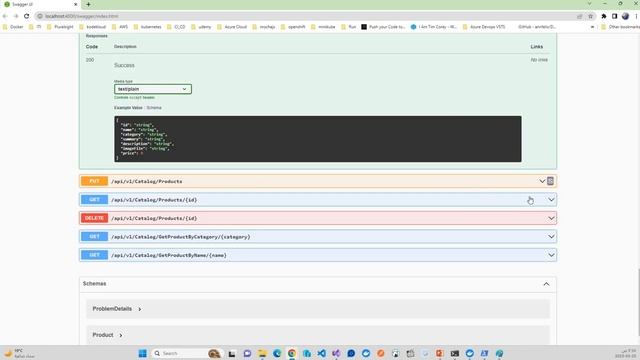Bookmark this page with the star icon
Screen dimensions: 640x360
[x=590, y=16]
